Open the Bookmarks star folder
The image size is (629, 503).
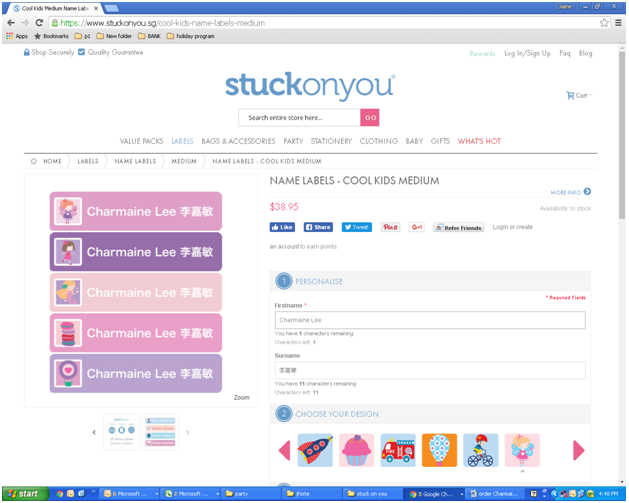click(51, 36)
